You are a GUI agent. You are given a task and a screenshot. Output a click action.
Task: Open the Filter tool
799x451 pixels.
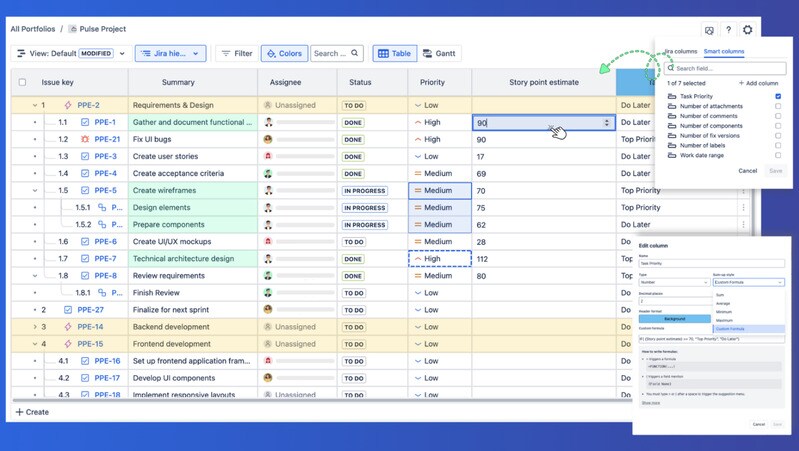(237, 53)
